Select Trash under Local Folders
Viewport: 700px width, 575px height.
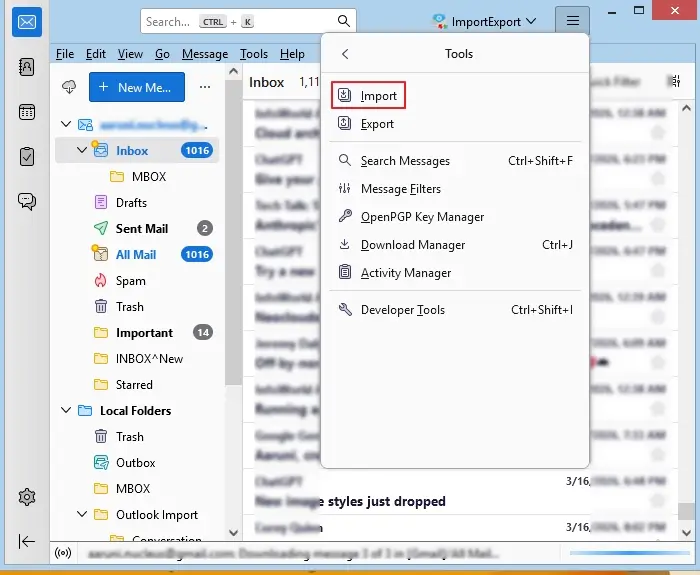tap(137, 436)
